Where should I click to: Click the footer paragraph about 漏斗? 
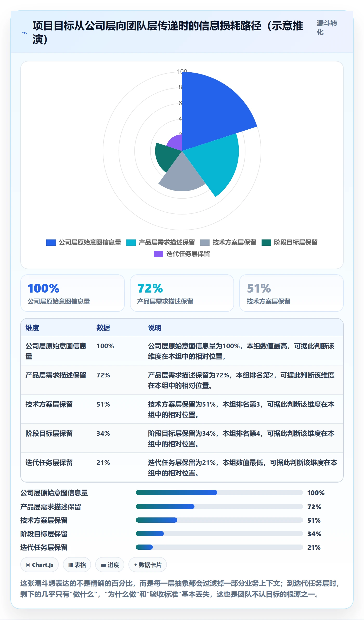180,589
